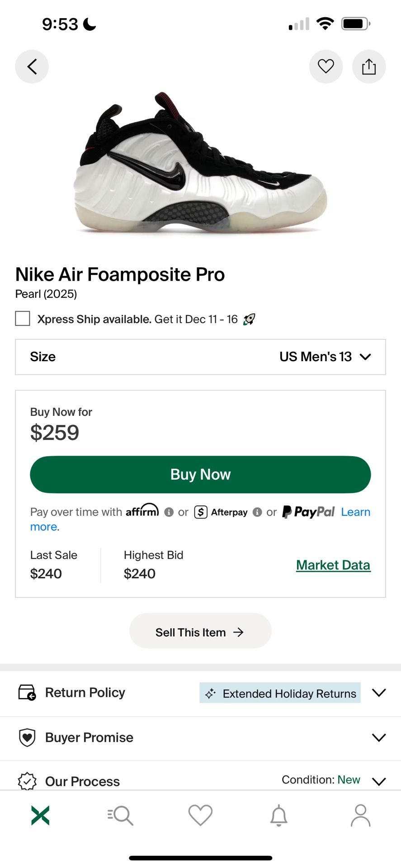Image resolution: width=401 pixels, height=868 pixels.
Task: Tap the back arrow button
Action: 32,67
